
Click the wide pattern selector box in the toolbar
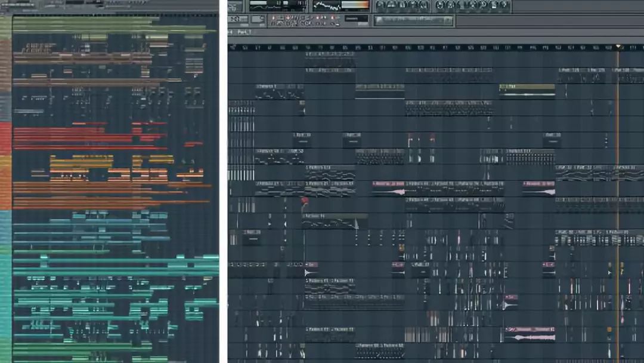pyautogui.click(x=414, y=20)
